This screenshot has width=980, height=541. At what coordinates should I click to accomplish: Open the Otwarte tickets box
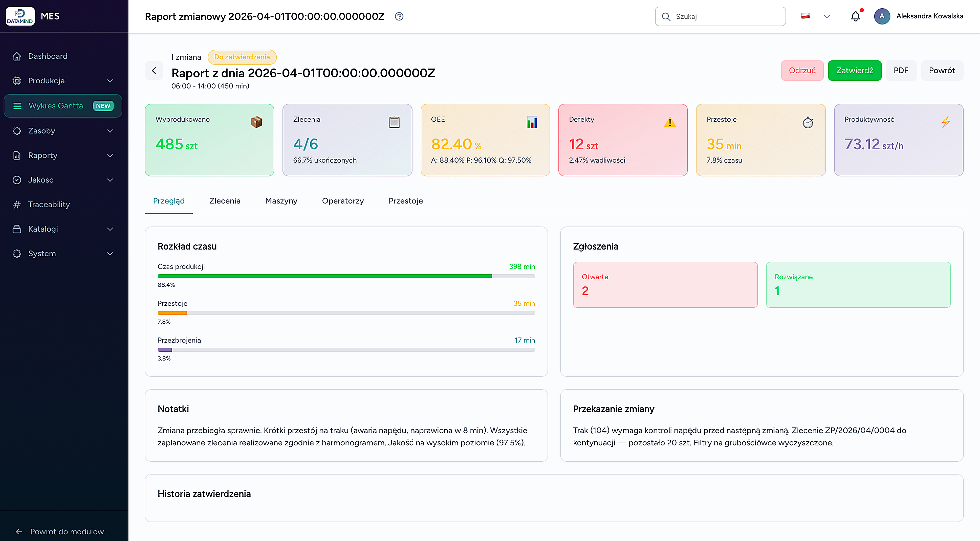point(665,285)
